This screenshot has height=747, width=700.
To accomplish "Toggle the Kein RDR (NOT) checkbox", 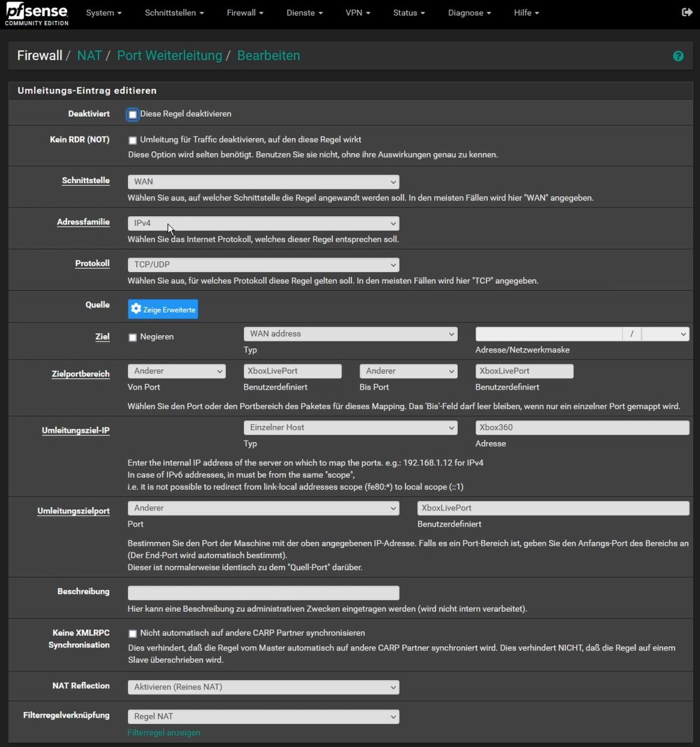I will 133,140.
